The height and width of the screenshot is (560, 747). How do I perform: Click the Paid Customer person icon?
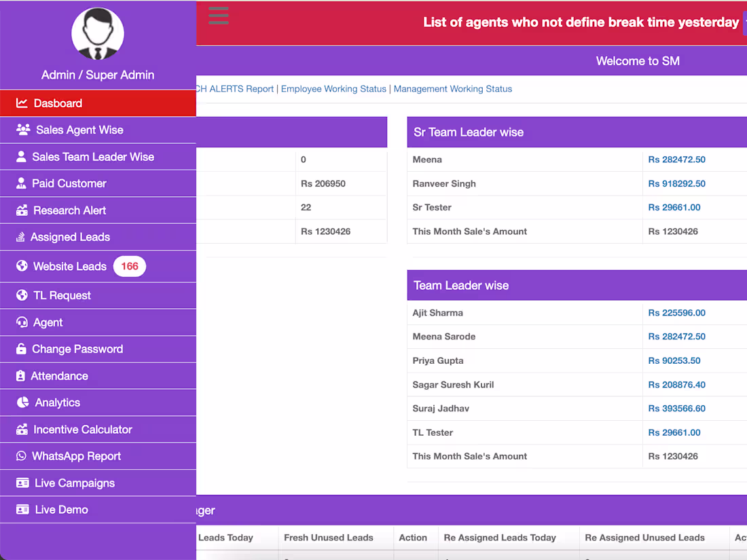point(22,183)
